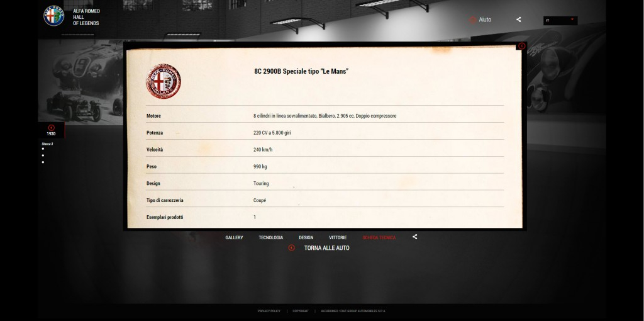Click the 1930 year label
The width and height of the screenshot is (644, 321).
(51, 133)
